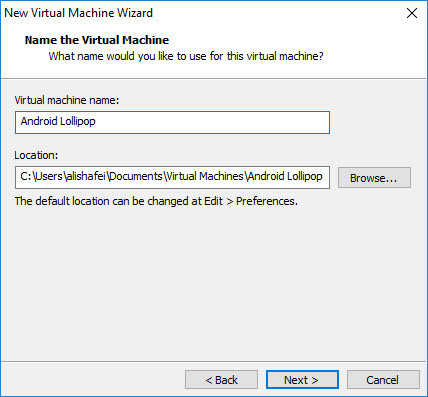Open the Browse... location picker
Image resolution: width=428 pixels, height=397 pixels.
pos(374,178)
